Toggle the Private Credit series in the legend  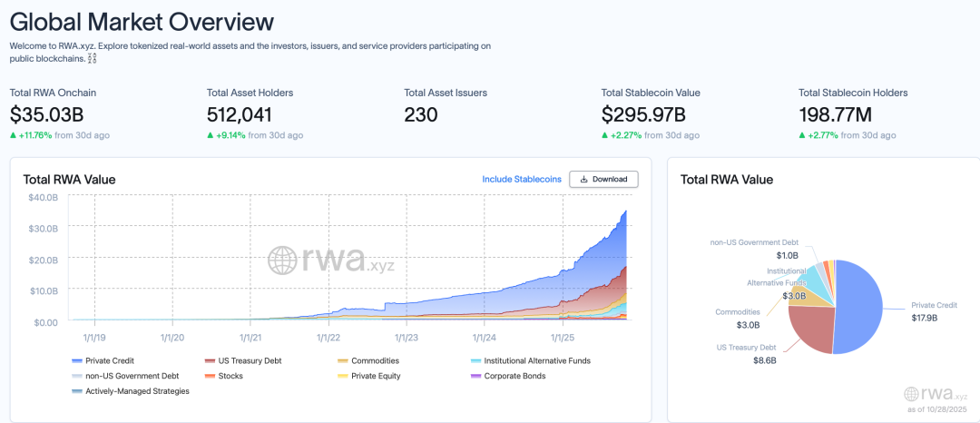point(109,360)
